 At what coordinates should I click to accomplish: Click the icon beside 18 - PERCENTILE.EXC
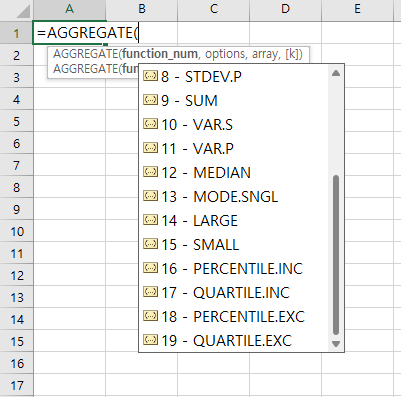(x=150, y=316)
